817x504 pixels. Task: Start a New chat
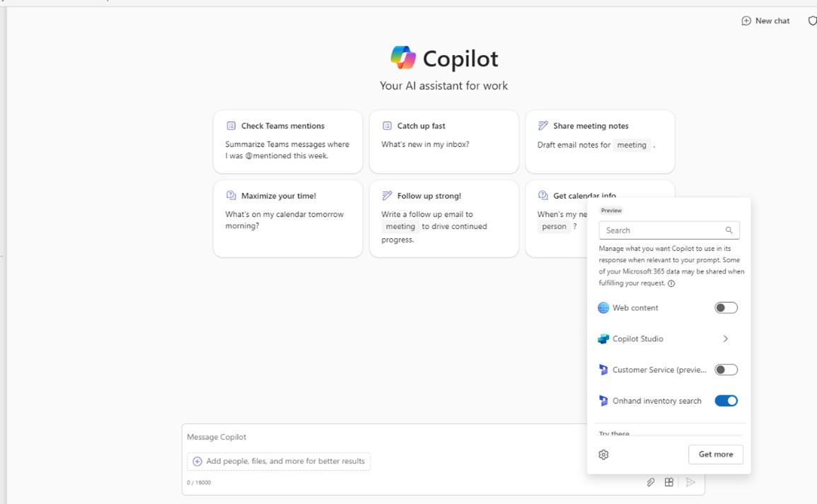point(765,20)
